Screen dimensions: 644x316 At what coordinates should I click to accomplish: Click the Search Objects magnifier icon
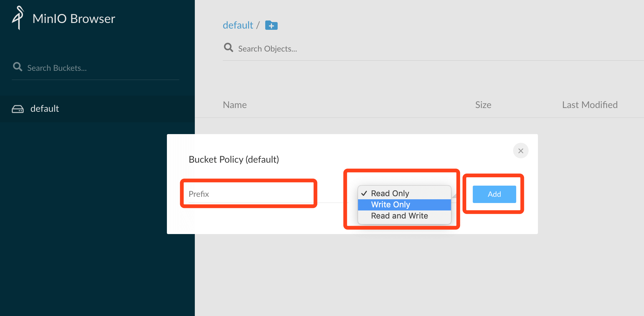(229, 48)
